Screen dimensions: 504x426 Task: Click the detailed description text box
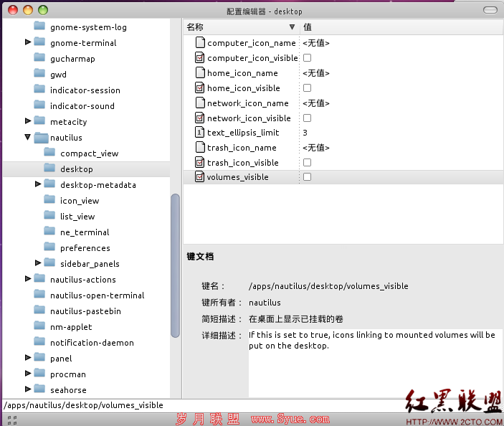[x=375, y=364]
